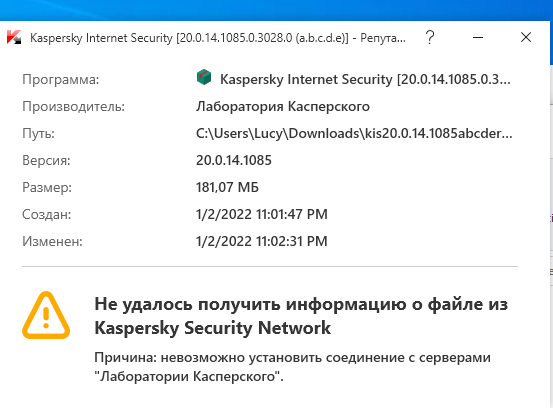This screenshot has height=408, width=553.
Task: Click the 'Путь:' label
Action: tap(38, 134)
